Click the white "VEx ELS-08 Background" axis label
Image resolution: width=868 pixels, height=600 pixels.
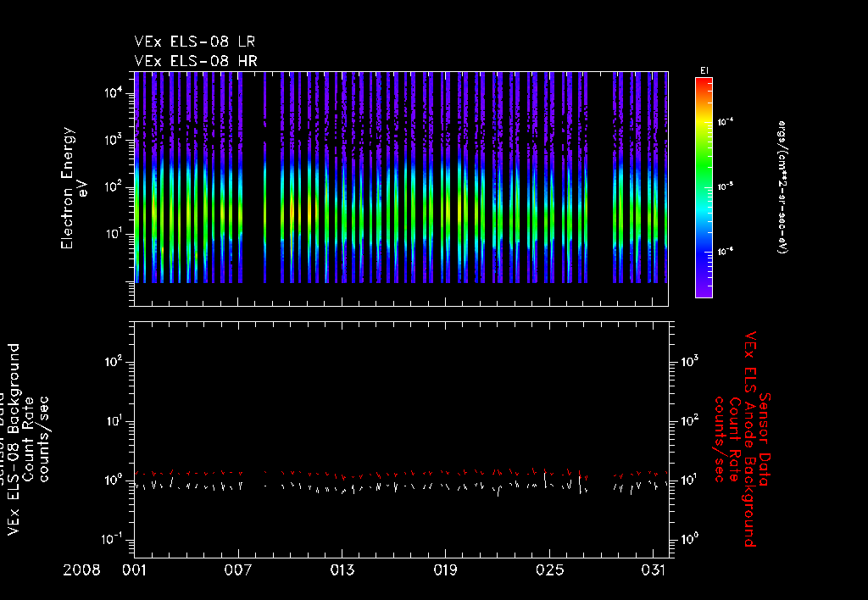point(15,439)
